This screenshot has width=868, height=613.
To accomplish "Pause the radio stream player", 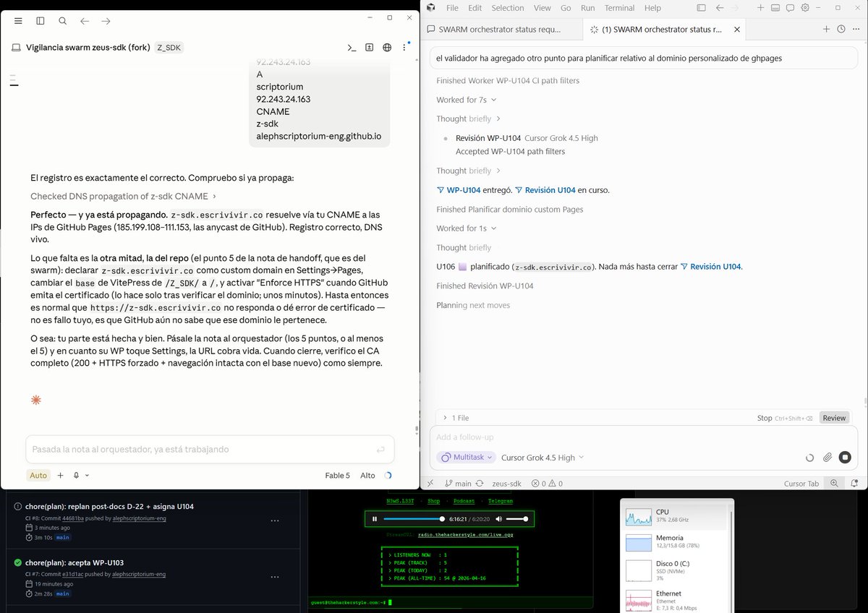I will coord(375,519).
